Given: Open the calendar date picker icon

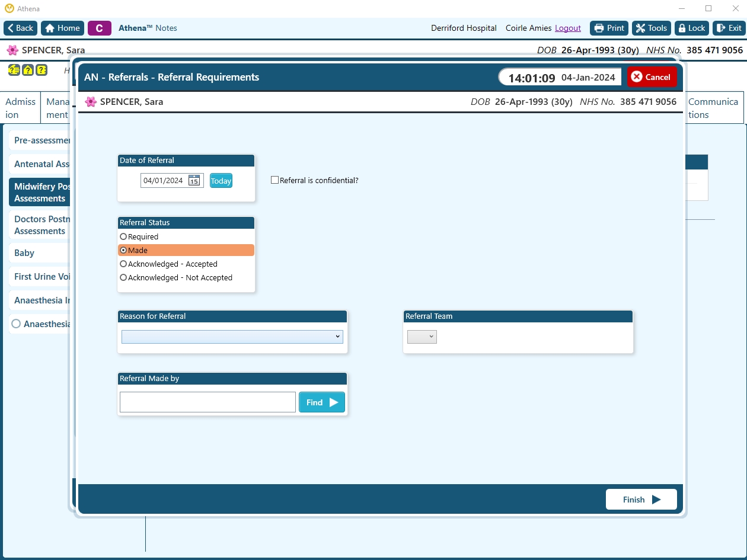Looking at the screenshot, I should pos(194,181).
